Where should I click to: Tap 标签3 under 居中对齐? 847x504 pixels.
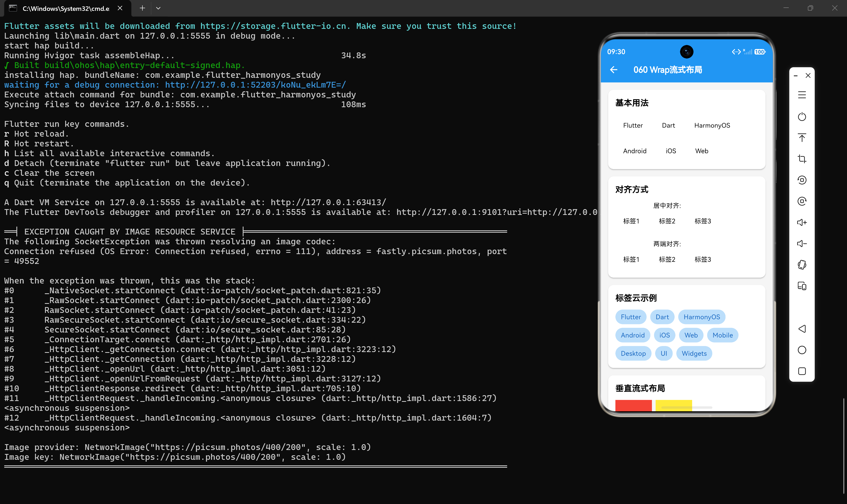click(702, 221)
